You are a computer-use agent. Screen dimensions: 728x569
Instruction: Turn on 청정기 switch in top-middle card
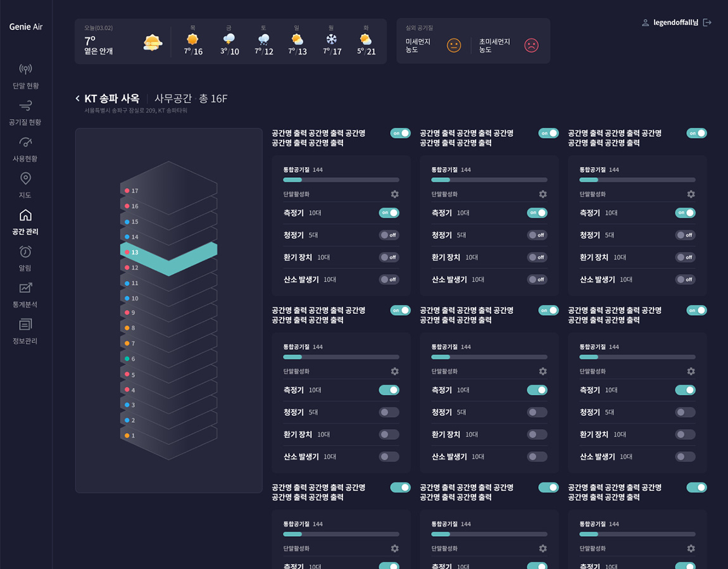pyautogui.click(x=537, y=235)
